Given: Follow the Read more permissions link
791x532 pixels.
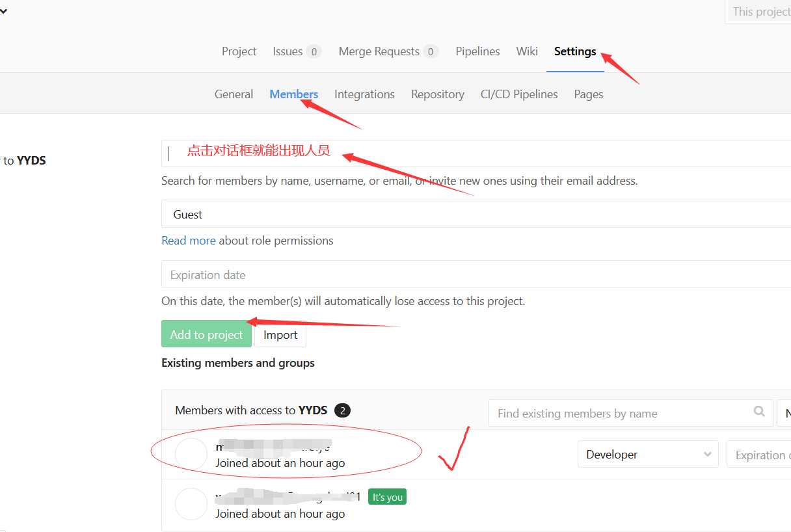Looking at the screenshot, I should click(189, 241).
